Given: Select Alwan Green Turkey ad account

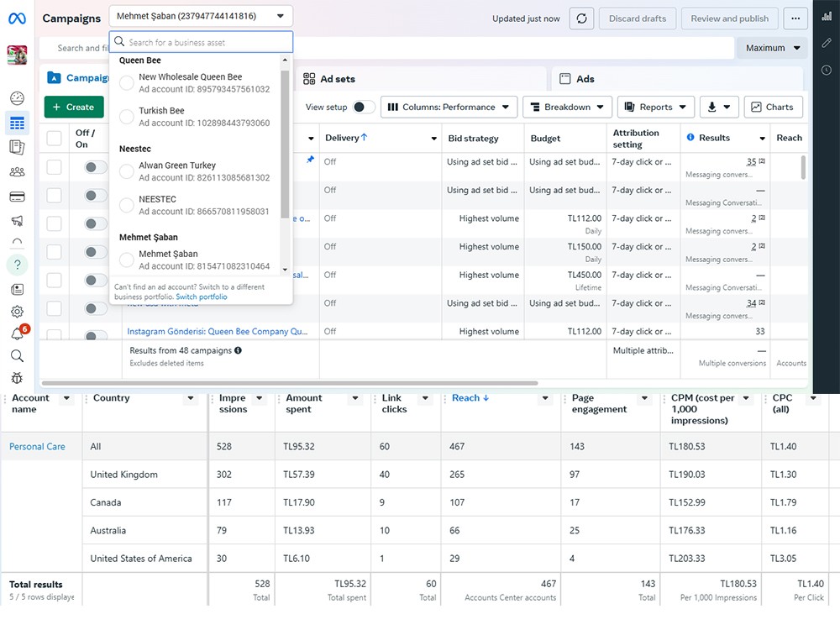Looking at the screenshot, I should click(x=127, y=171).
